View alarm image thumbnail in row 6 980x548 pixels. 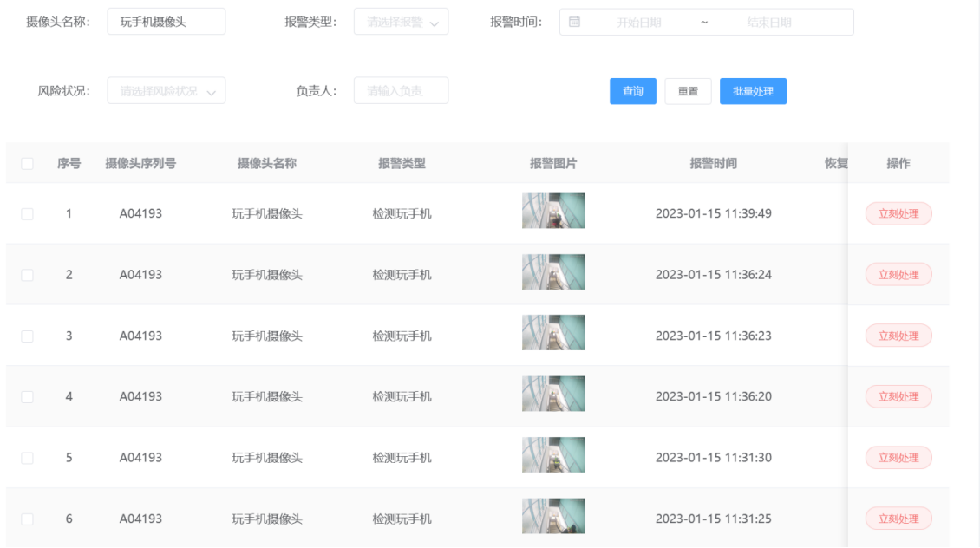click(x=553, y=516)
